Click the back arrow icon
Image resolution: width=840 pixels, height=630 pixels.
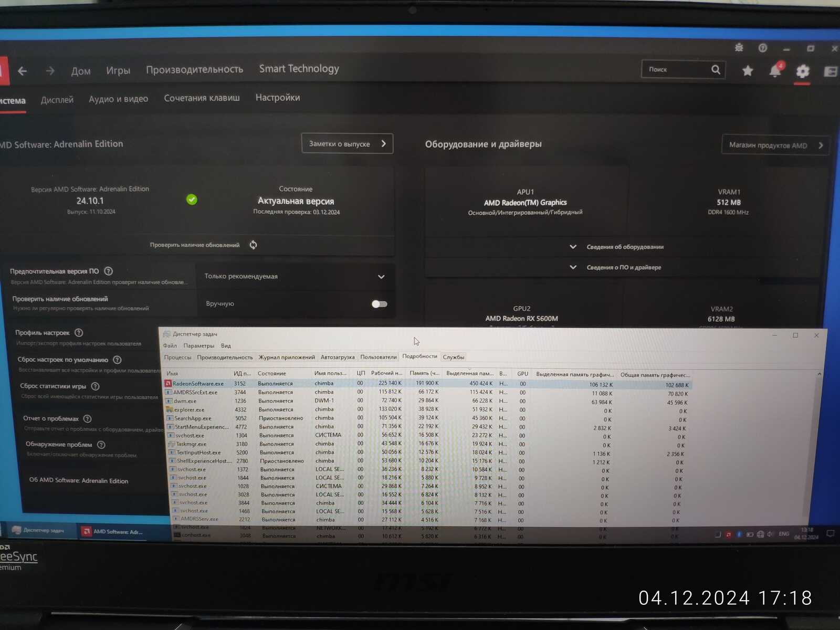[22, 70]
